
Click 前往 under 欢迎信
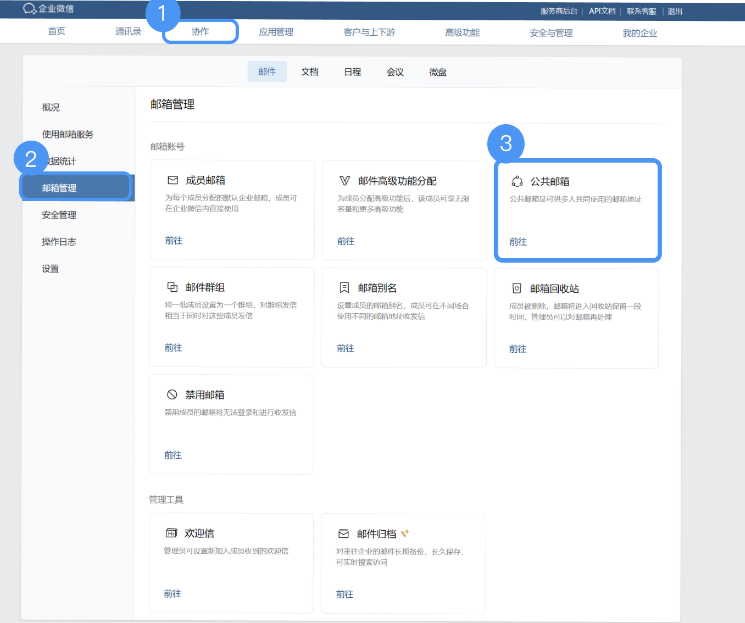point(172,593)
